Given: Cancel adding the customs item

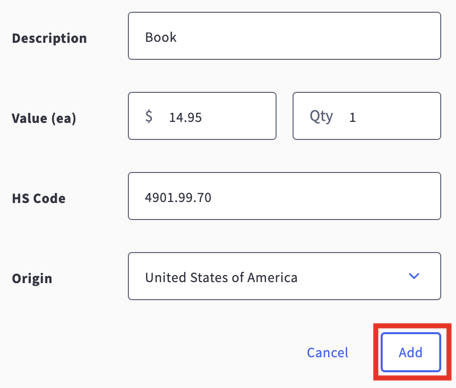Looking at the screenshot, I should (x=327, y=352).
